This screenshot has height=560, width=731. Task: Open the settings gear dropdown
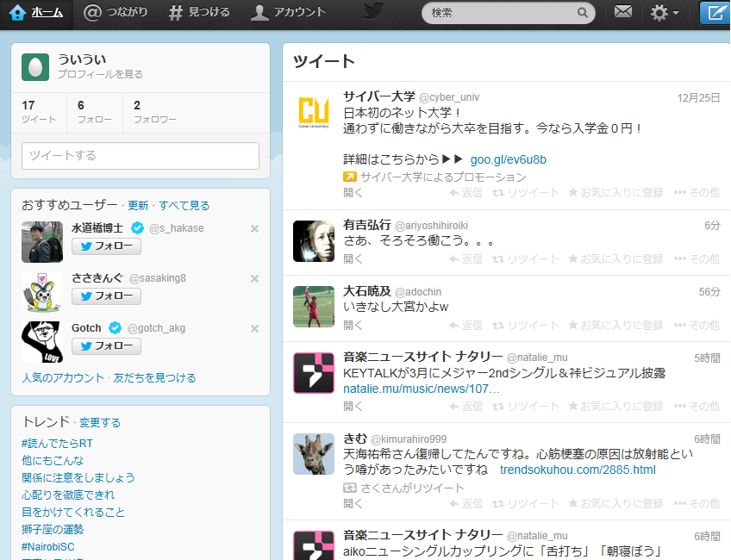click(665, 13)
